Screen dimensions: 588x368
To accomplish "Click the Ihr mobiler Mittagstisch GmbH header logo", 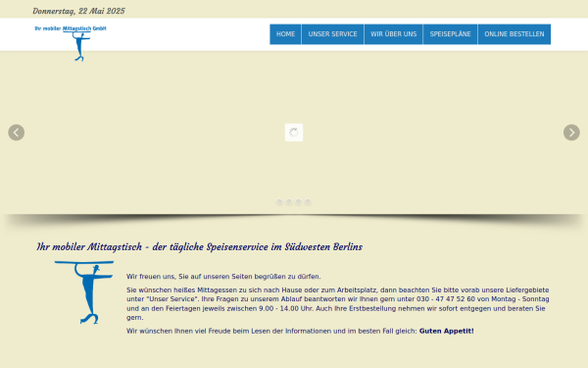I will [x=71, y=43].
